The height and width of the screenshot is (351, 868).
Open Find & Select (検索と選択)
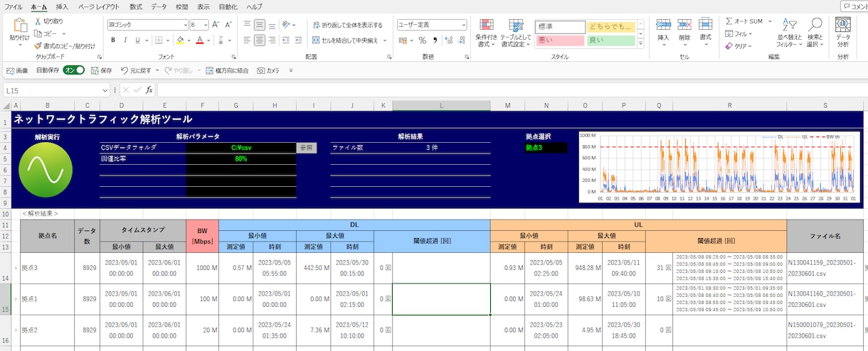[815, 33]
